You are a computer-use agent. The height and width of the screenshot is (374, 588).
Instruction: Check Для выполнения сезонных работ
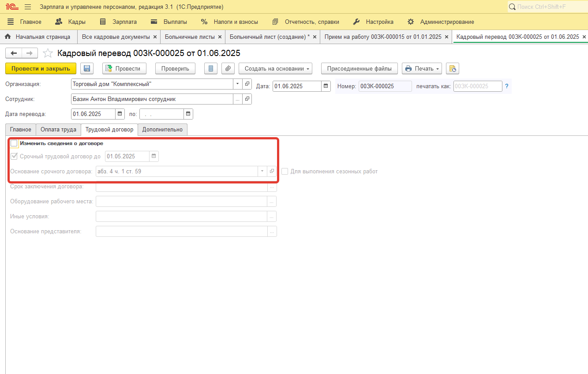[x=285, y=171]
